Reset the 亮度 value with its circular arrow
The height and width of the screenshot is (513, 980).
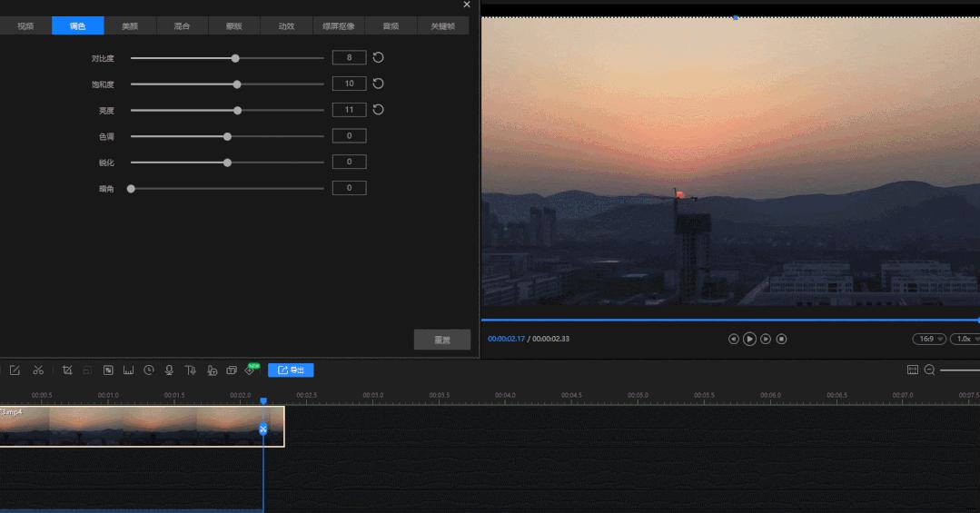pos(379,110)
